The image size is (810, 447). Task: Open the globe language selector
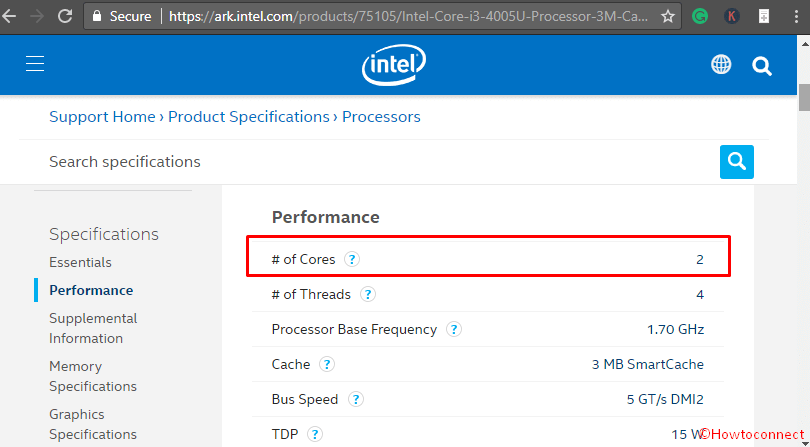tap(721, 65)
